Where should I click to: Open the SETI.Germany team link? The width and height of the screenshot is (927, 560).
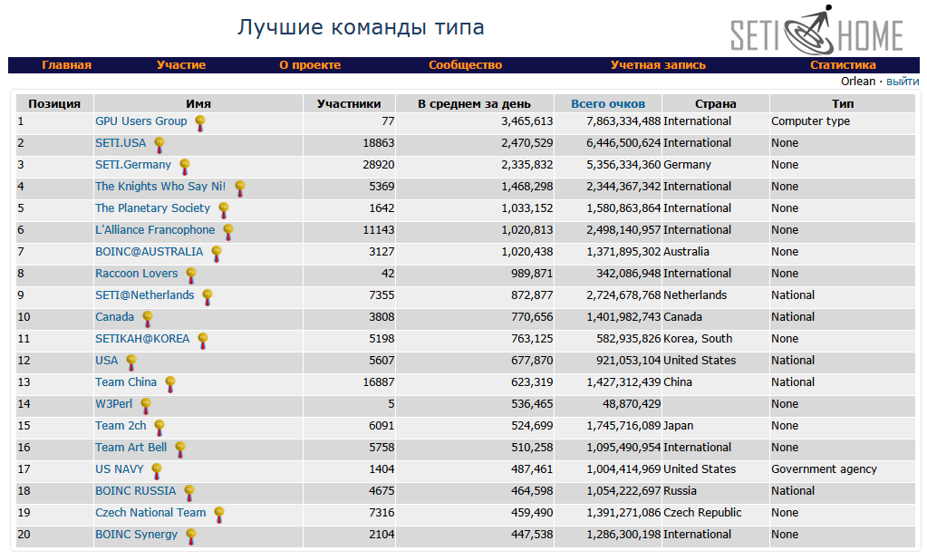133,164
